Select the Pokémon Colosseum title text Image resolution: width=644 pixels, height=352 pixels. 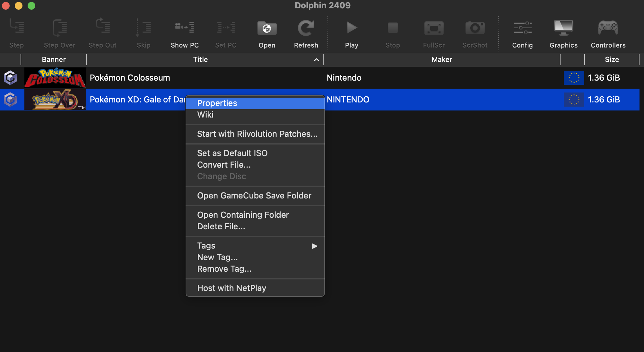click(130, 78)
